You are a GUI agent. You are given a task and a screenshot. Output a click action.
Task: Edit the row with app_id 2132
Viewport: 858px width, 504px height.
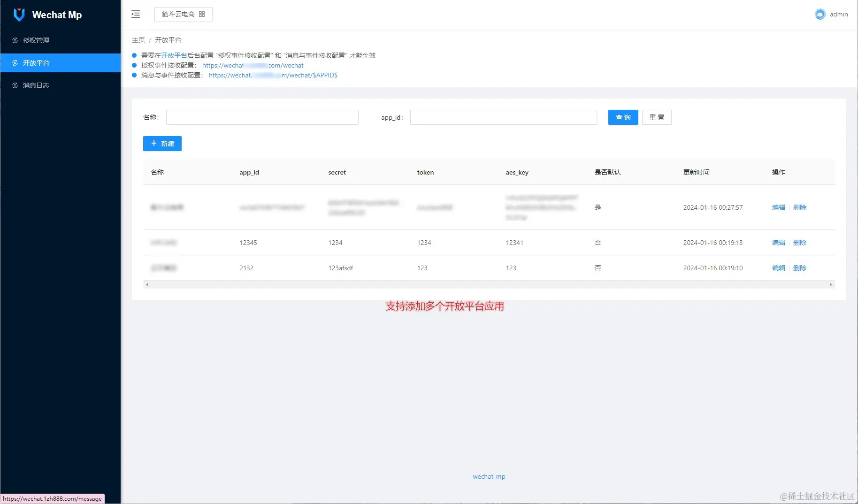(779, 268)
